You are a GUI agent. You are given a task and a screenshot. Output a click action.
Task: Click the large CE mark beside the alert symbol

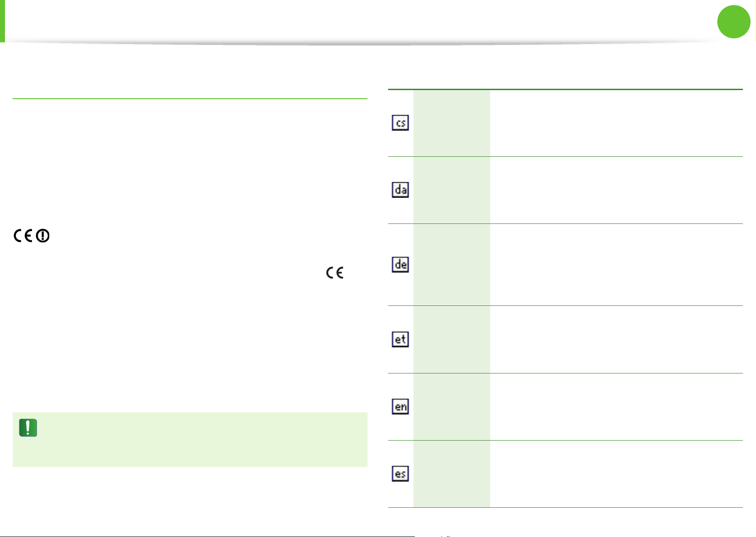tap(23, 236)
